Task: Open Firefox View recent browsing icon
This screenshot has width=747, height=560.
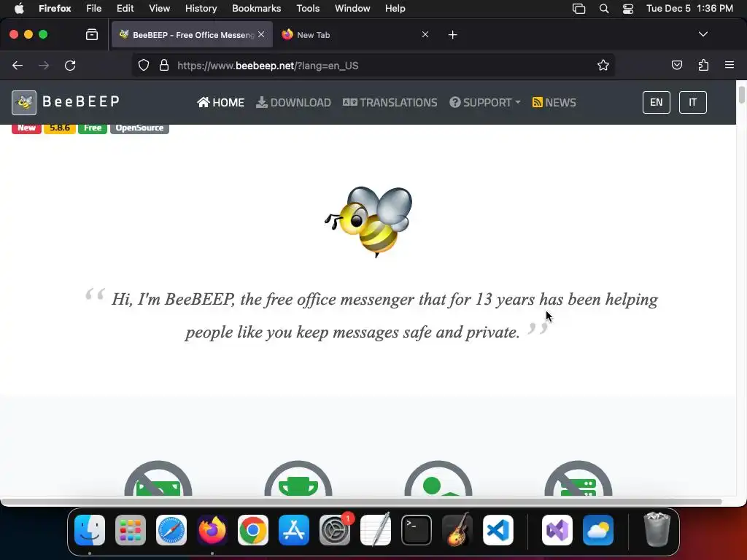Action: (92, 35)
